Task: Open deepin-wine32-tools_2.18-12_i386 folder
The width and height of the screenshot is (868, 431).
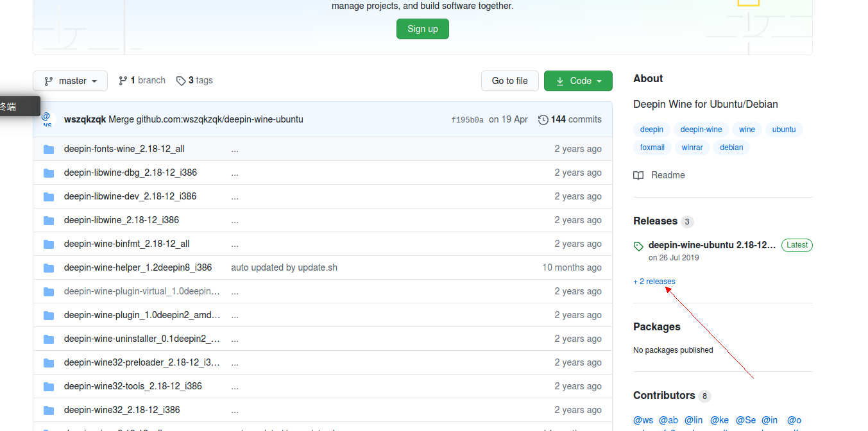Action: [133, 386]
